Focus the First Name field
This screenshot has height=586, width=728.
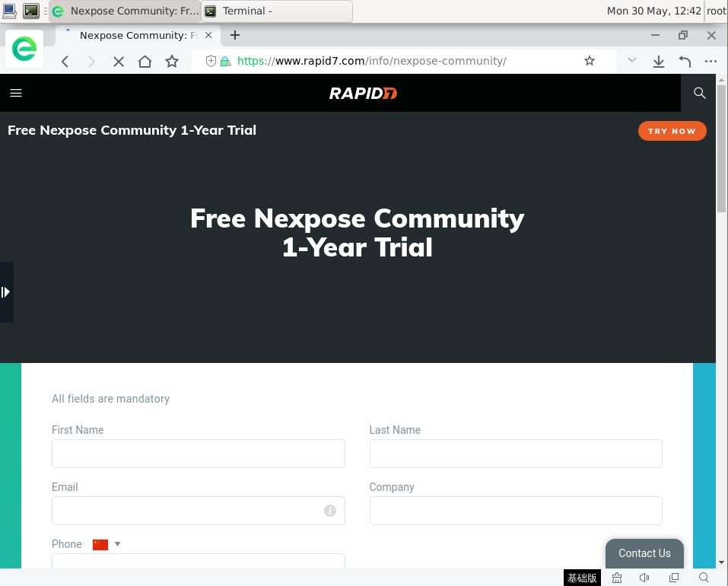[x=199, y=454]
